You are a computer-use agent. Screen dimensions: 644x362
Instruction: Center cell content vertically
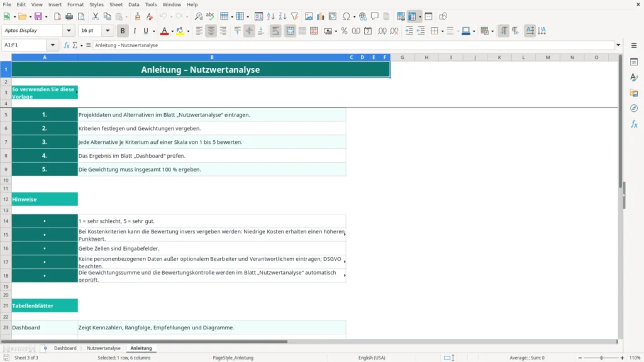(249, 31)
